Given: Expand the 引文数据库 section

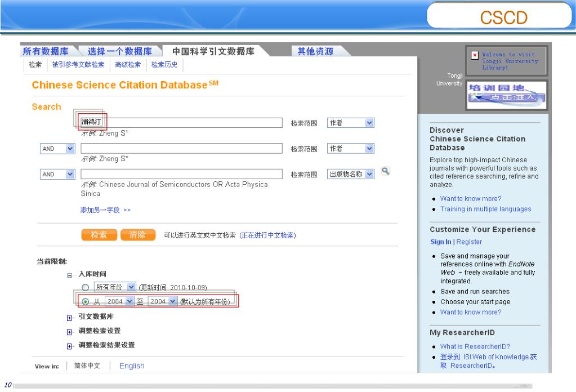Looking at the screenshot, I should point(70,317).
